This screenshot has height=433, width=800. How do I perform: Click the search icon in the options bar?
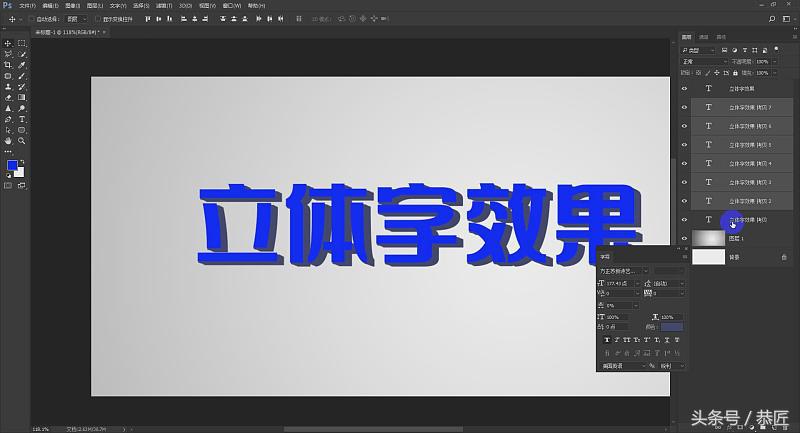click(x=772, y=19)
